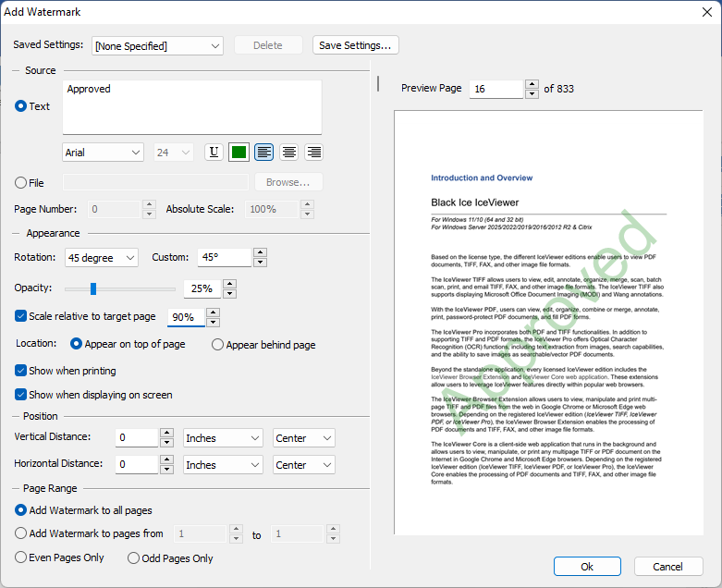Click the Vertical Distance value field
722x588 pixels.
(x=137, y=437)
